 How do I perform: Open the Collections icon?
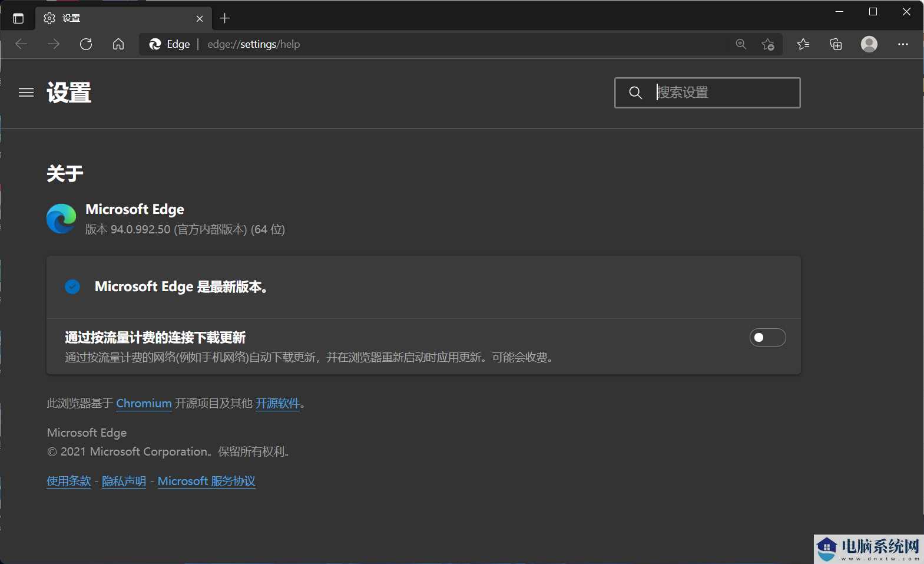[x=836, y=44]
